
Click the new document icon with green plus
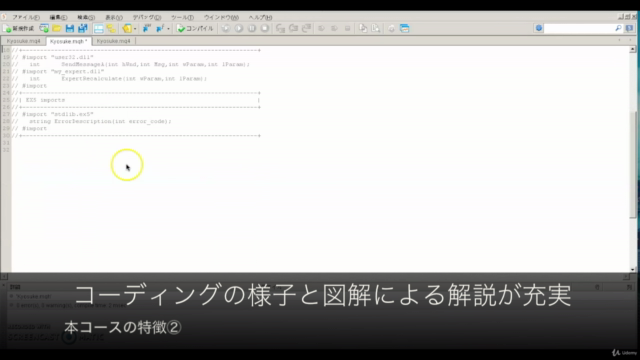pyautogui.click(x=44, y=28)
